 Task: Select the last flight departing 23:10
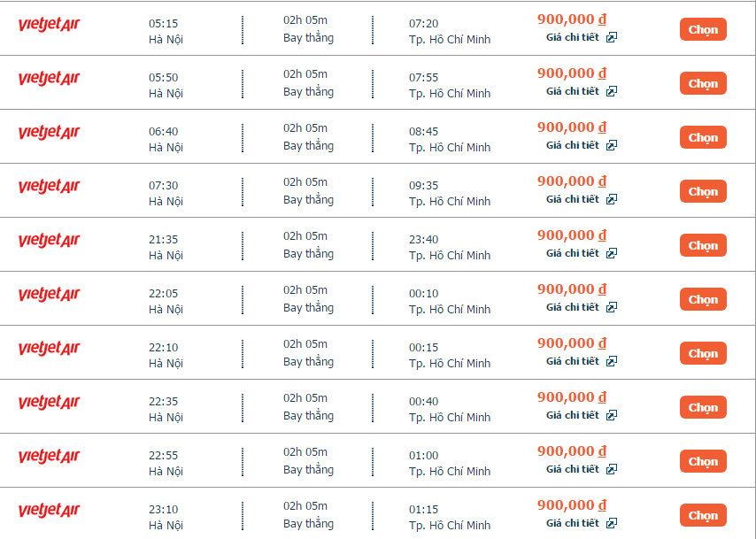point(703,515)
